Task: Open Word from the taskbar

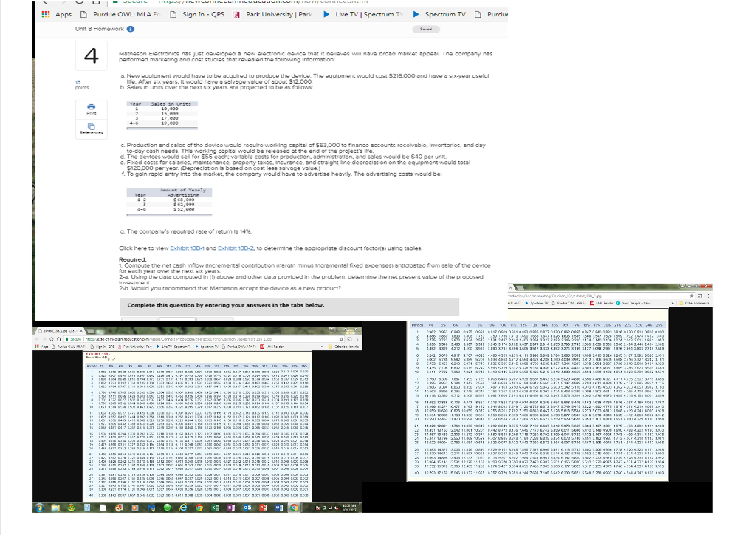Action: pyautogui.click(x=278, y=508)
